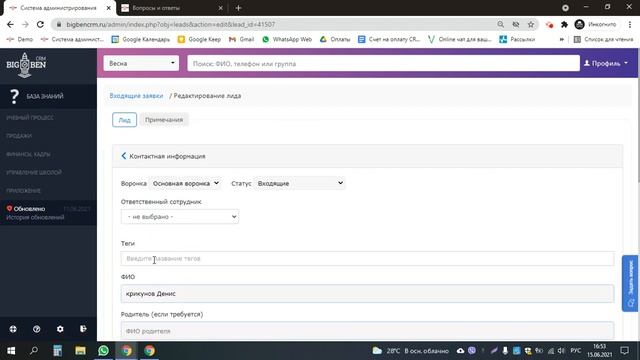Switch to the Лид tab
This screenshot has width=640, height=360.
tap(124, 120)
